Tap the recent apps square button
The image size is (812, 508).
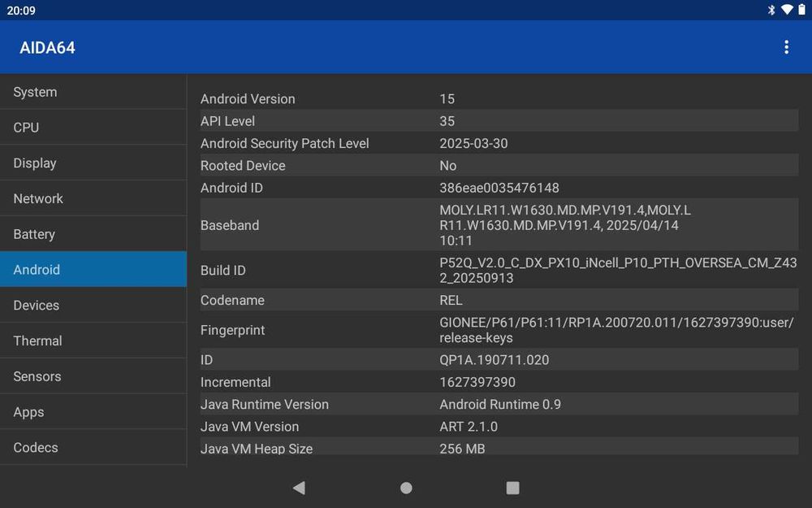(x=512, y=488)
